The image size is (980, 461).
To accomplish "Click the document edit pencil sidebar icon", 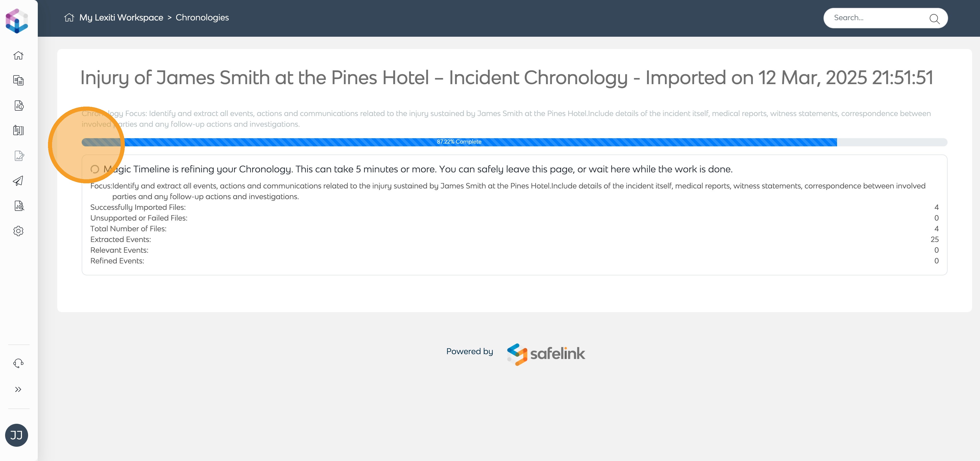I will click(x=19, y=156).
